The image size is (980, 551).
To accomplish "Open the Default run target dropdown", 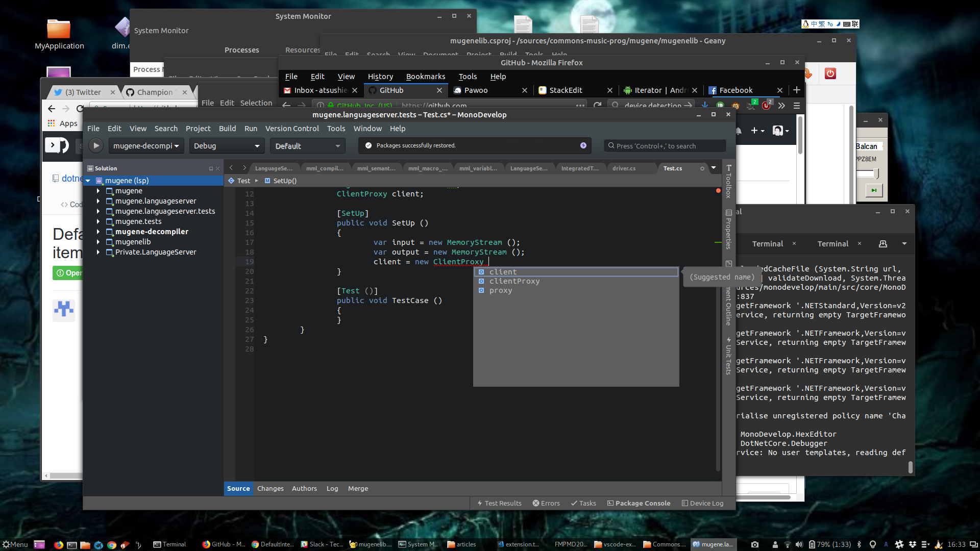I will [x=307, y=145].
